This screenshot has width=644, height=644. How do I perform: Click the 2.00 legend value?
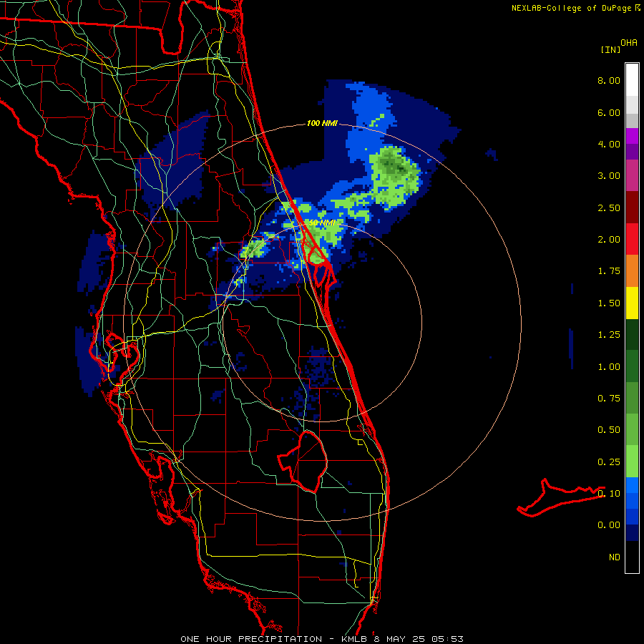click(609, 240)
